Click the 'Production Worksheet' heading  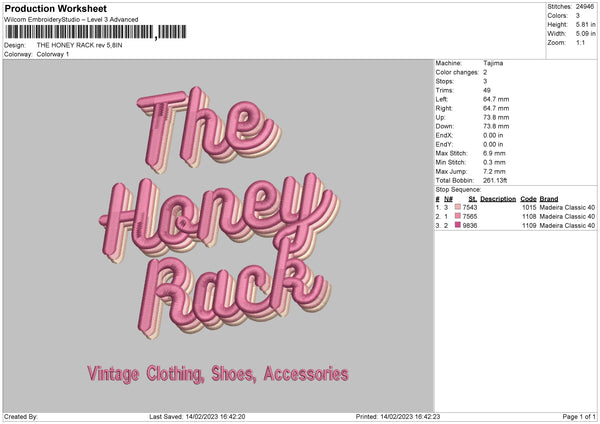(55, 8)
